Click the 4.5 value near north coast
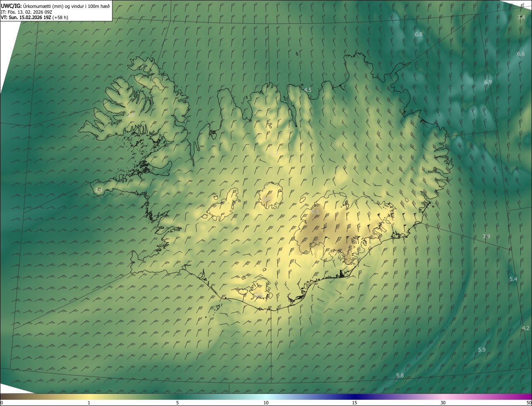The image size is (532, 406). (308, 90)
